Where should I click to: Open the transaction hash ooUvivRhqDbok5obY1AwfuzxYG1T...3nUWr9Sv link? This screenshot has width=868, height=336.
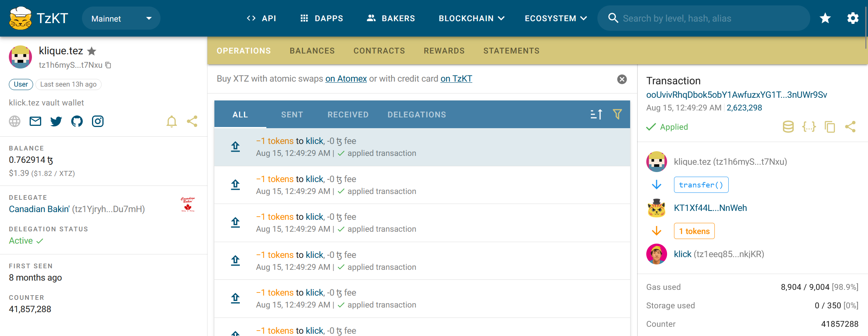(736, 95)
